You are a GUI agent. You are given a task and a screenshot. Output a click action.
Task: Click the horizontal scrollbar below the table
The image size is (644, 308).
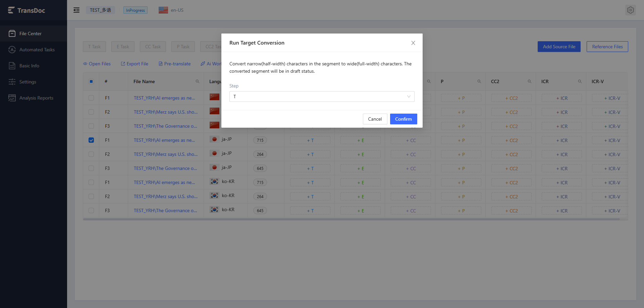click(x=351, y=219)
